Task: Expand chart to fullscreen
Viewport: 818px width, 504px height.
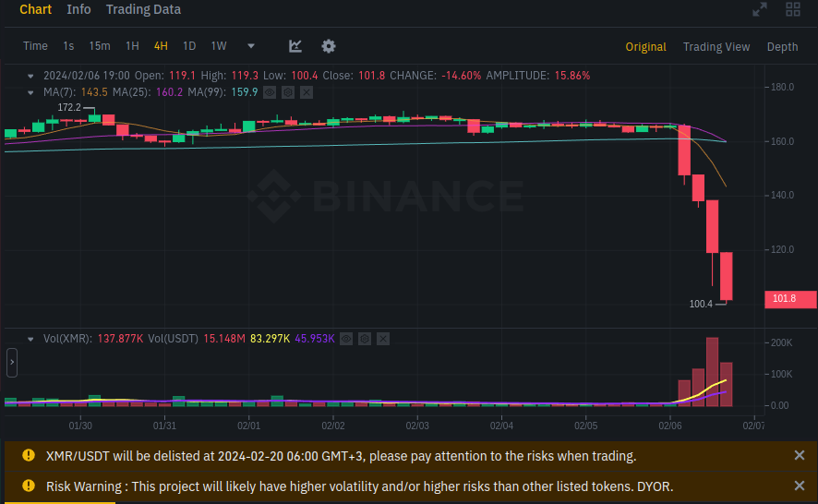Action: [760, 9]
